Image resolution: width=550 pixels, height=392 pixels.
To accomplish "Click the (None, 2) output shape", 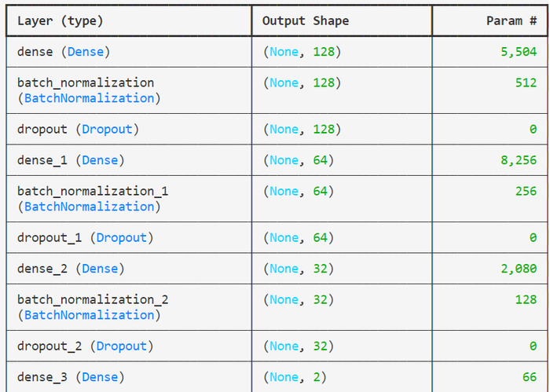I will (295, 377).
